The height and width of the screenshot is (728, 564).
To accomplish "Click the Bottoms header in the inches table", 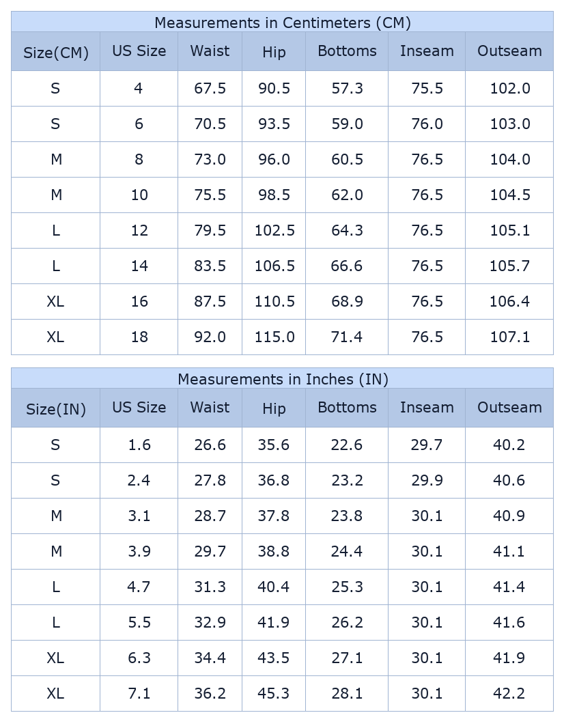I will [347, 408].
